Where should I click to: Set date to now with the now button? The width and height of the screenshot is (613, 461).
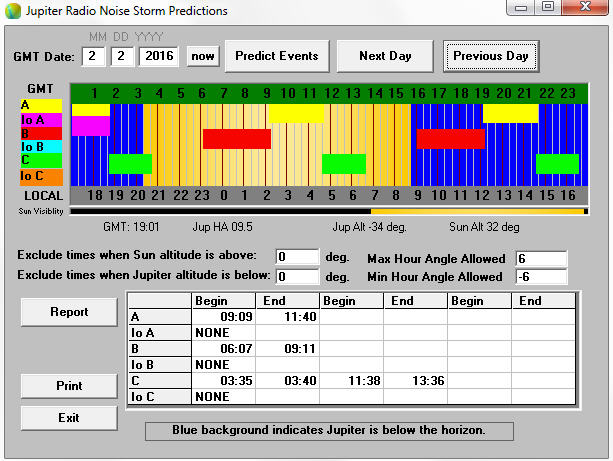[203, 56]
